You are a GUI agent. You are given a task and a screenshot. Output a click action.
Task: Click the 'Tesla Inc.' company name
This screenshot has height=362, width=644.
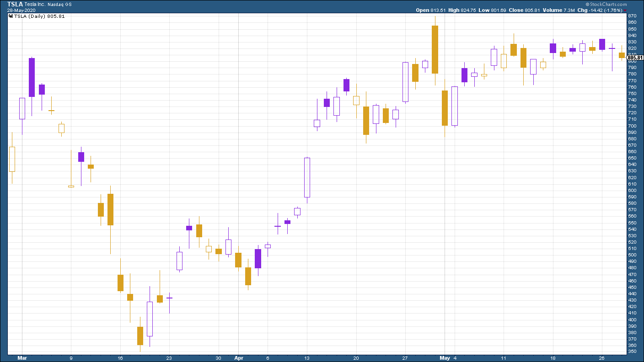coord(36,4)
